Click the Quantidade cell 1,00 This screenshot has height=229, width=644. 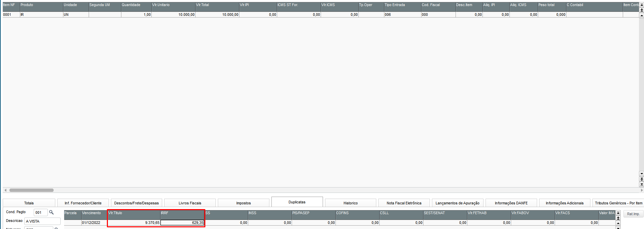point(136,15)
